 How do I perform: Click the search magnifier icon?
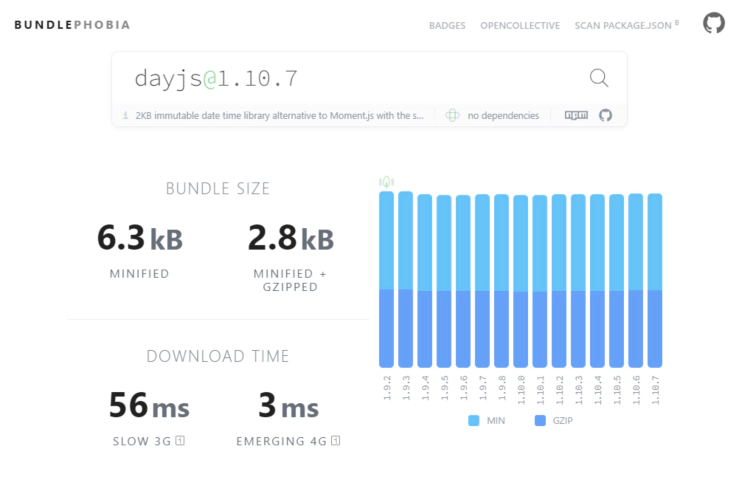pos(599,78)
